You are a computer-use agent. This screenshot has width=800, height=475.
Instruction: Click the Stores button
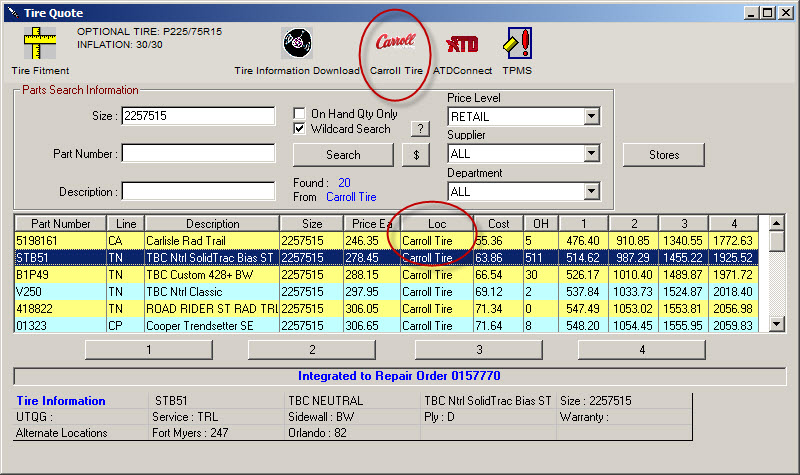pyautogui.click(x=663, y=155)
